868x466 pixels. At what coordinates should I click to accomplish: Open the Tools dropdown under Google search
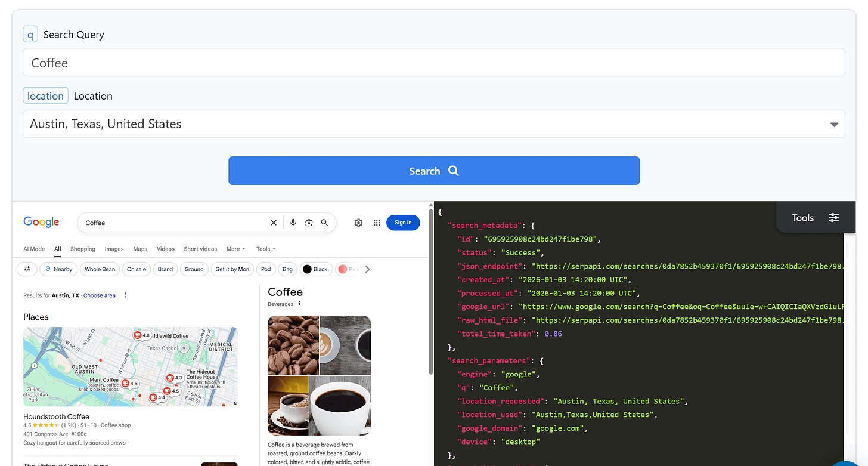click(266, 249)
